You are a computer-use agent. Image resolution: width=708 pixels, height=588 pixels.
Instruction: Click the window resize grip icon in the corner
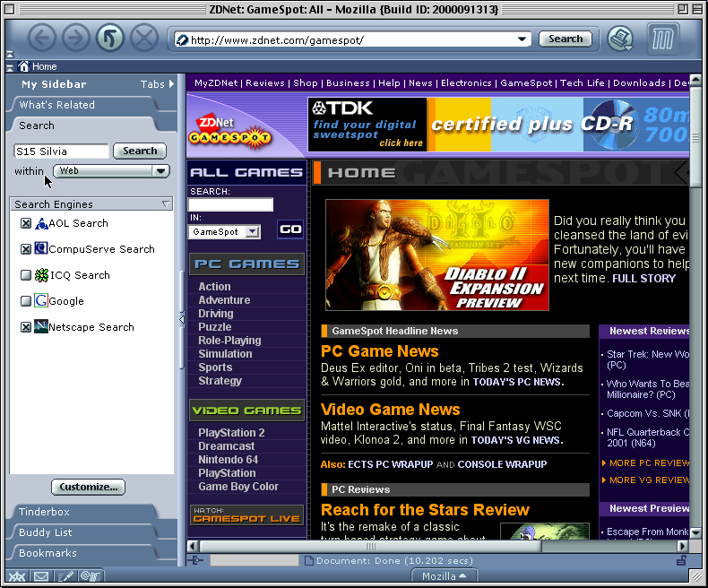click(x=695, y=575)
